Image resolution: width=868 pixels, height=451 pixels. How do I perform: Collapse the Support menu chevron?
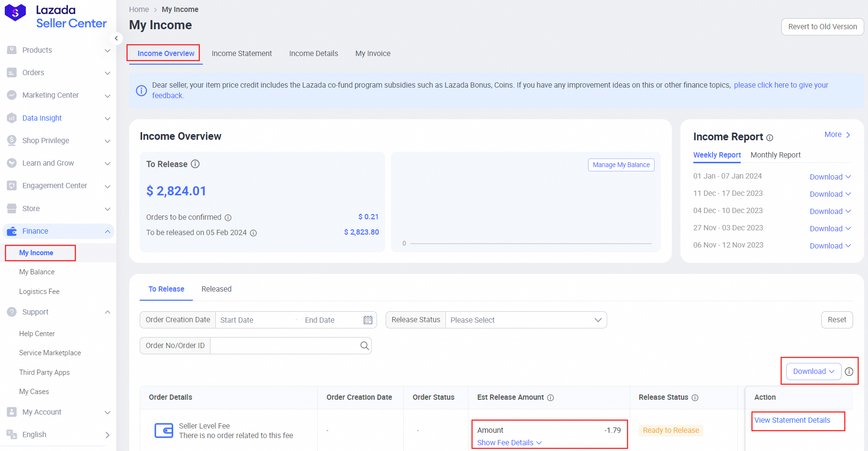point(108,312)
